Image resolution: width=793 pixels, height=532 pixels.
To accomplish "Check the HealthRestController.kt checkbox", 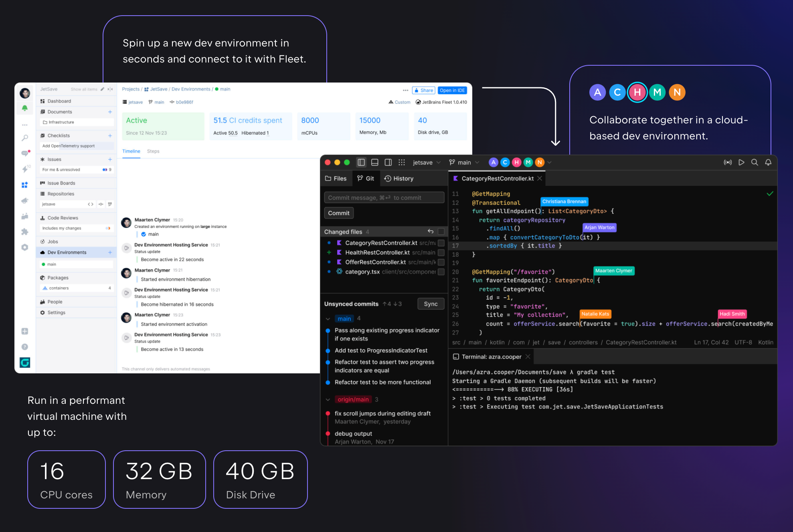I will 441,252.
